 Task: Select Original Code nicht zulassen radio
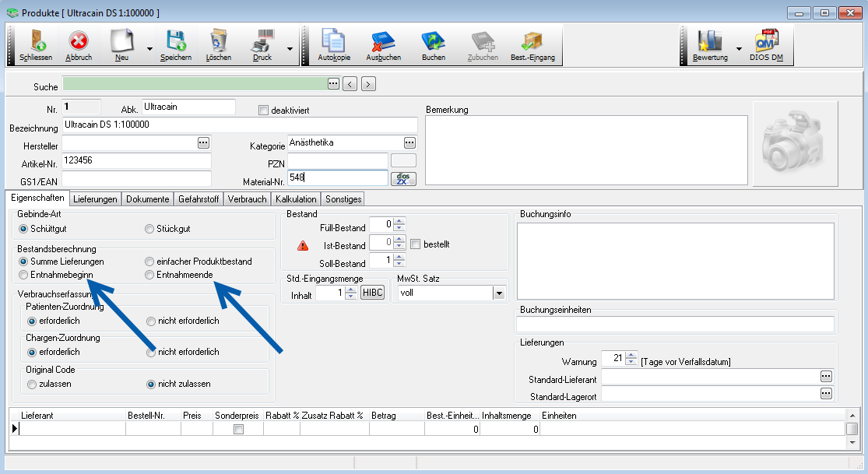tap(150, 384)
